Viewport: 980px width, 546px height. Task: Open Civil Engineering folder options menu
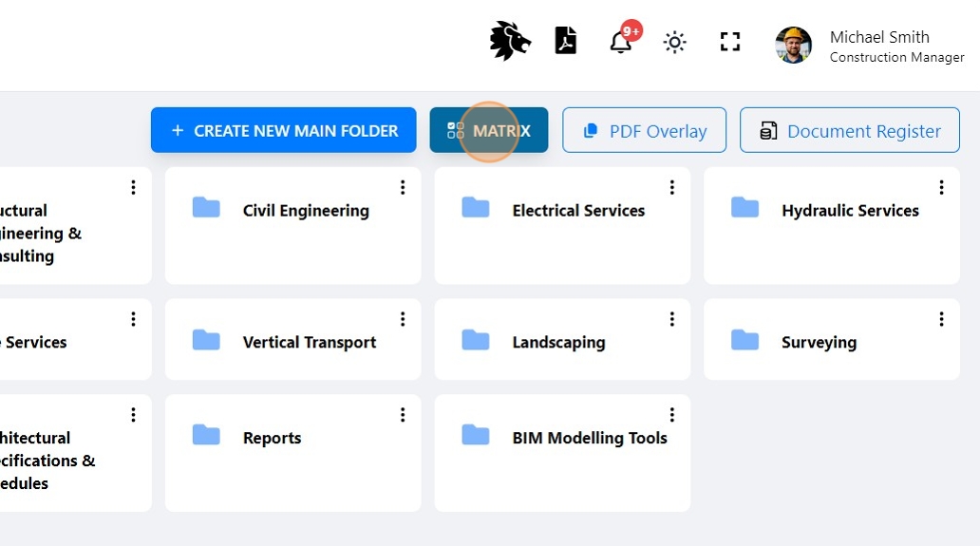(403, 187)
